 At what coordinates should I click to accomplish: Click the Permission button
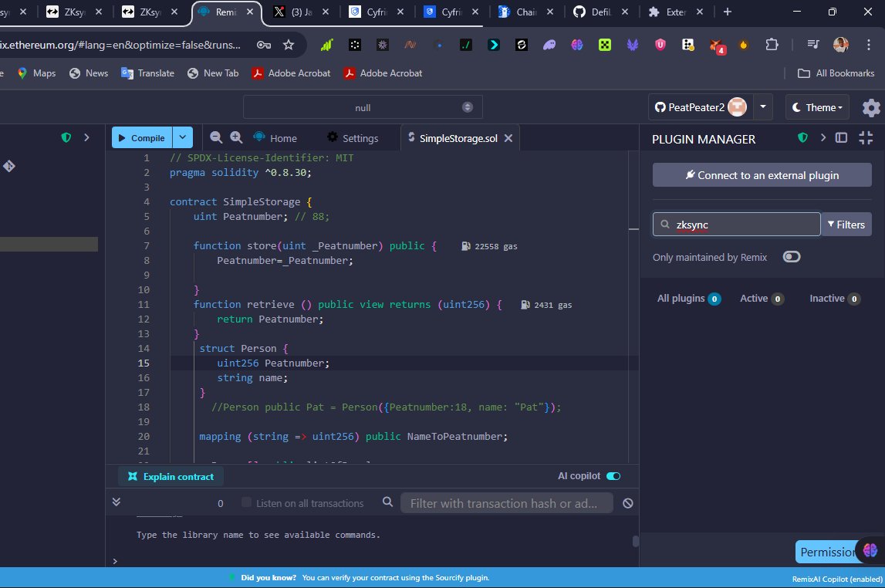coord(827,552)
